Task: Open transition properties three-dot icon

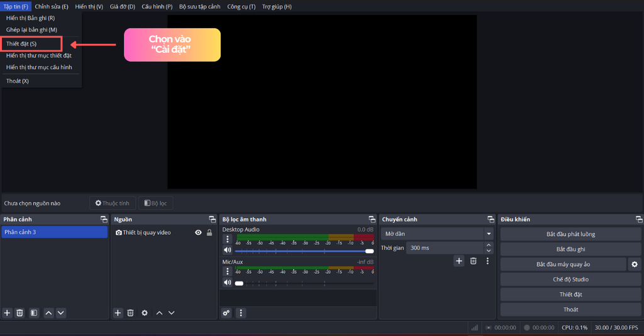Action: tap(487, 261)
